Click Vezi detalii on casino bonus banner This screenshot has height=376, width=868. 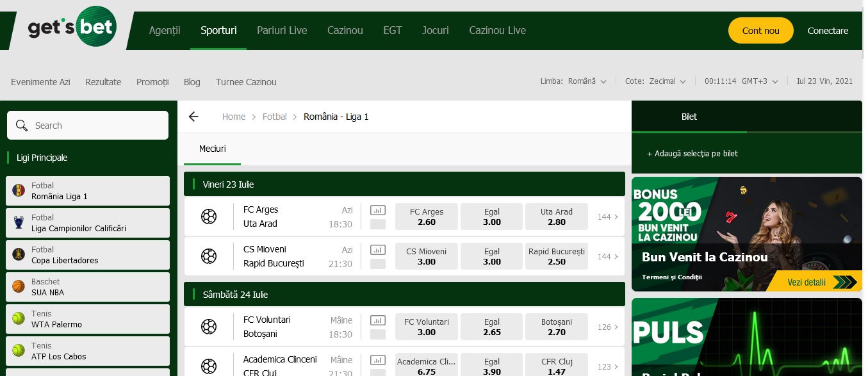pos(813,282)
